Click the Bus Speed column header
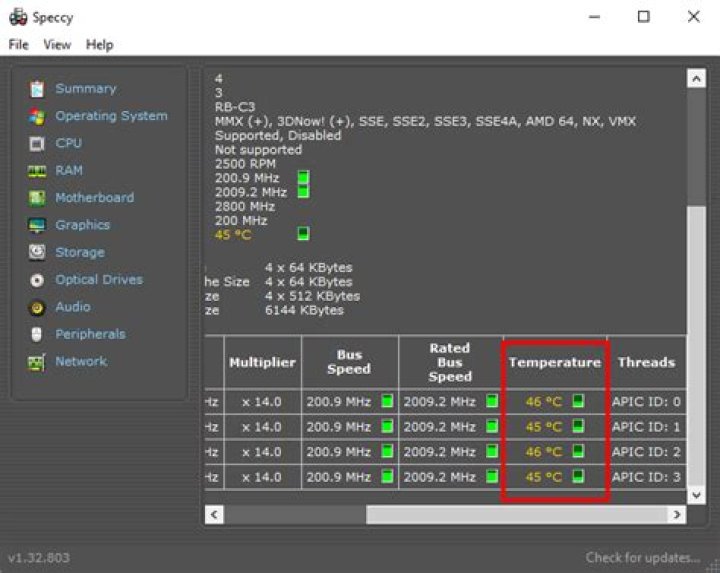Image resolution: width=720 pixels, height=573 pixels. pos(349,362)
